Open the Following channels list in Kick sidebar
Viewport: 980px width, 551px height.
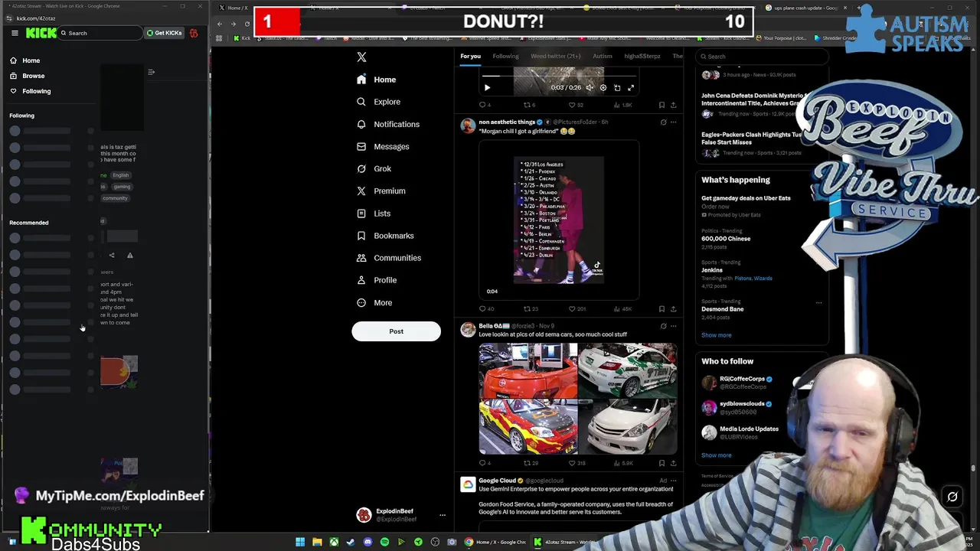pos(30,91)
